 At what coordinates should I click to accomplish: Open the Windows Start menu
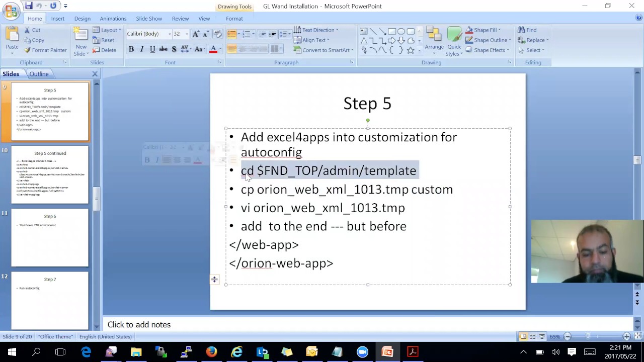click(12, 352)
